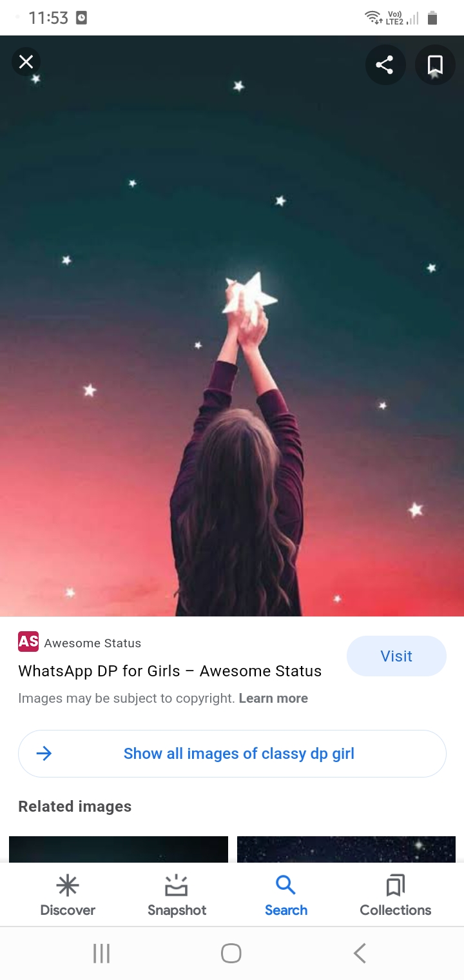464x980 pixels.
Task: Tap the blue arrow in show-all button
Action: 44,753
